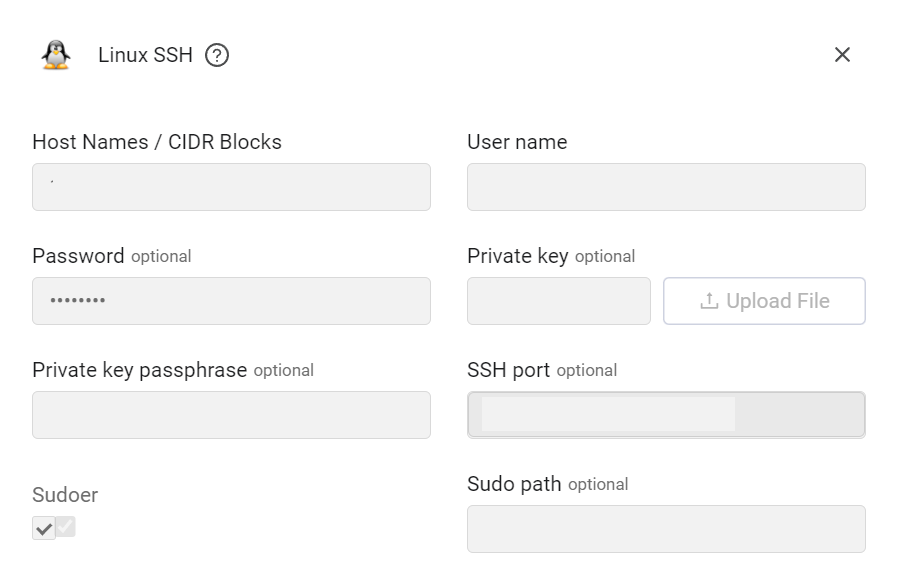
Task: Click the "Private key passphrase" label
Action: pyautogui.click(x=140, y=370)
